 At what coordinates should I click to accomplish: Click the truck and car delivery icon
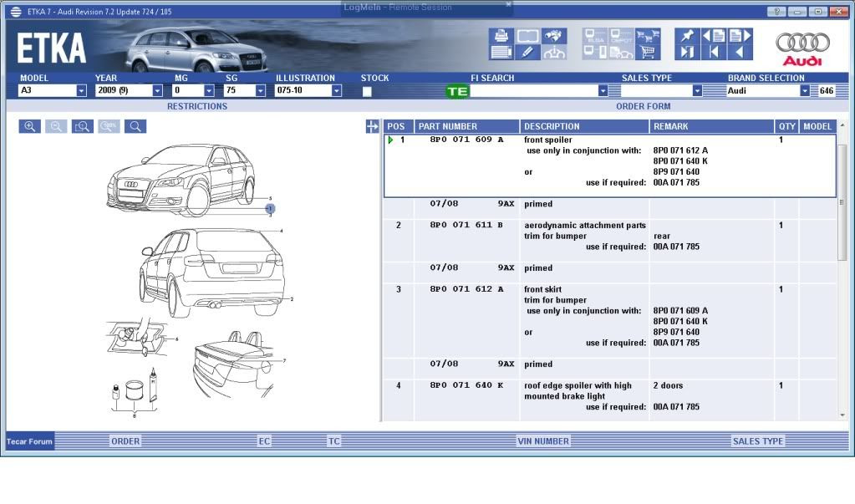tap(621, 53)
